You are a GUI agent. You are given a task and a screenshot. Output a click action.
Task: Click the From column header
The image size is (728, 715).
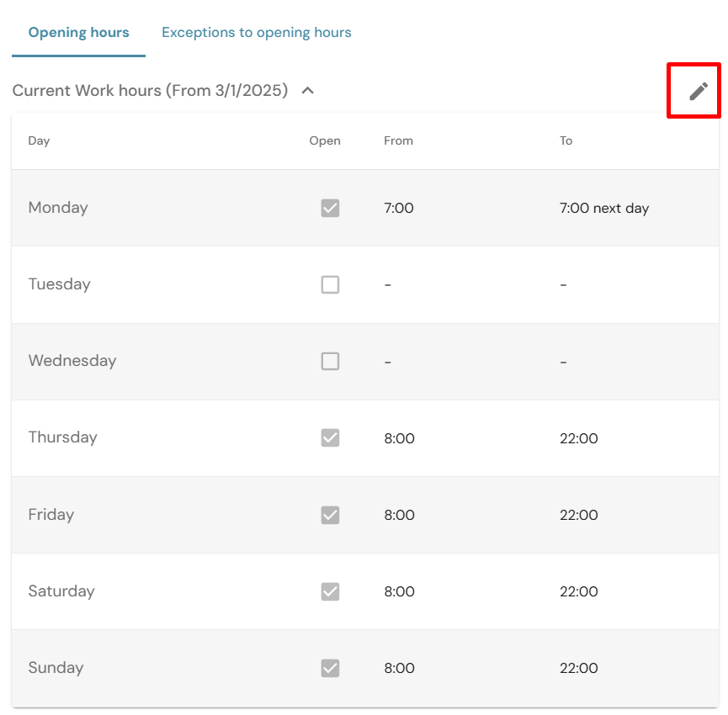398,140
